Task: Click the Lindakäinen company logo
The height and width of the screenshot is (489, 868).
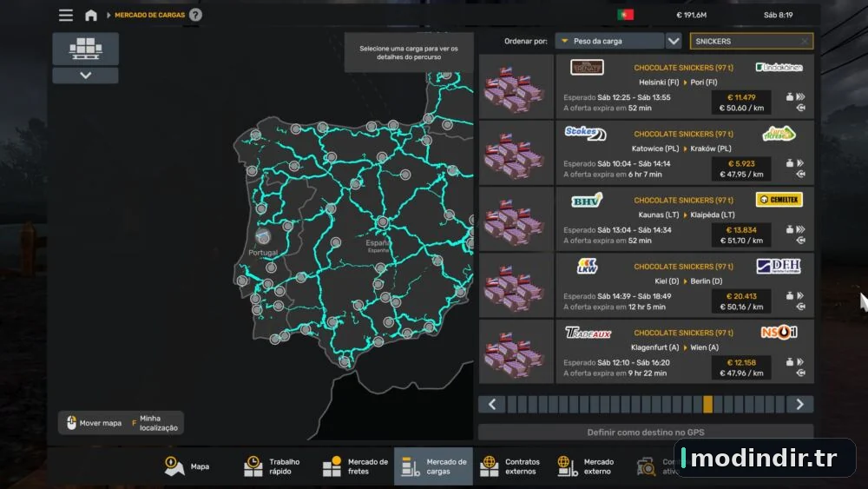Action: tap(779, 67)
